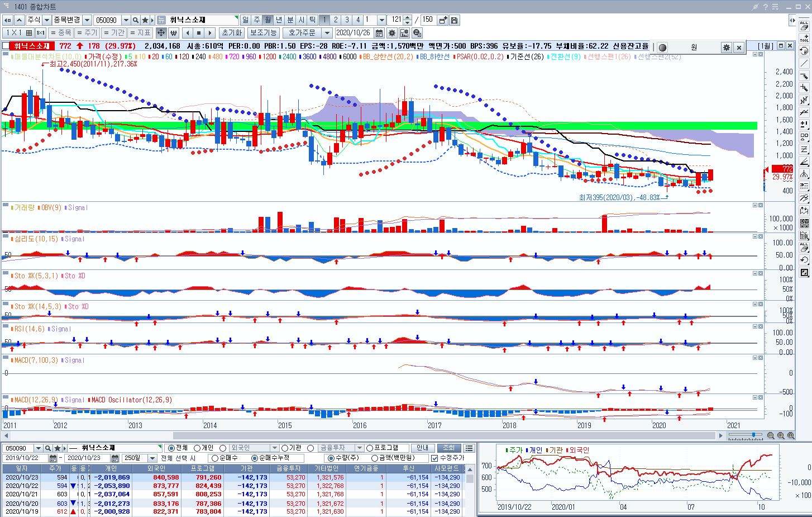Click the save chart floppy disk icon
Screen dimensions: 812x517
(455, 20)
